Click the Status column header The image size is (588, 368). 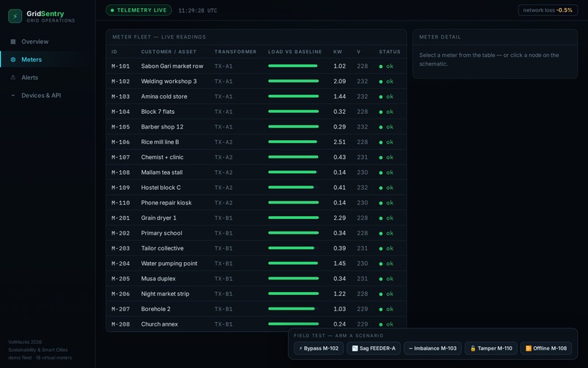[x=390, y=52]
